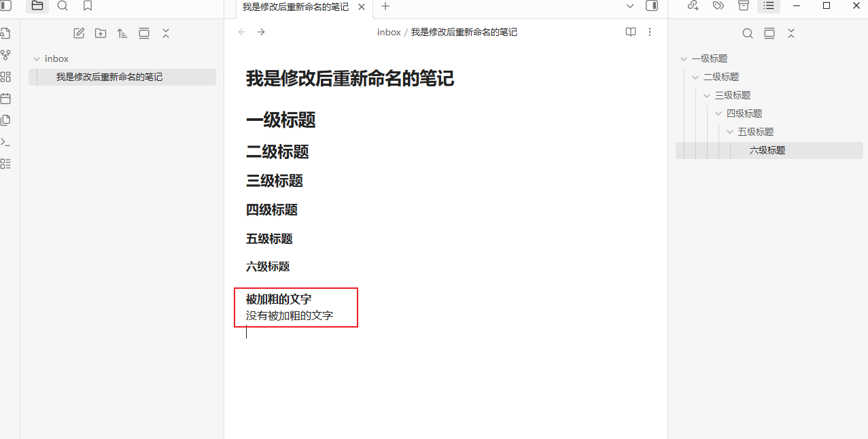Create a new note in file explorer
868x439 pixels.
click(x=79, y=33)
